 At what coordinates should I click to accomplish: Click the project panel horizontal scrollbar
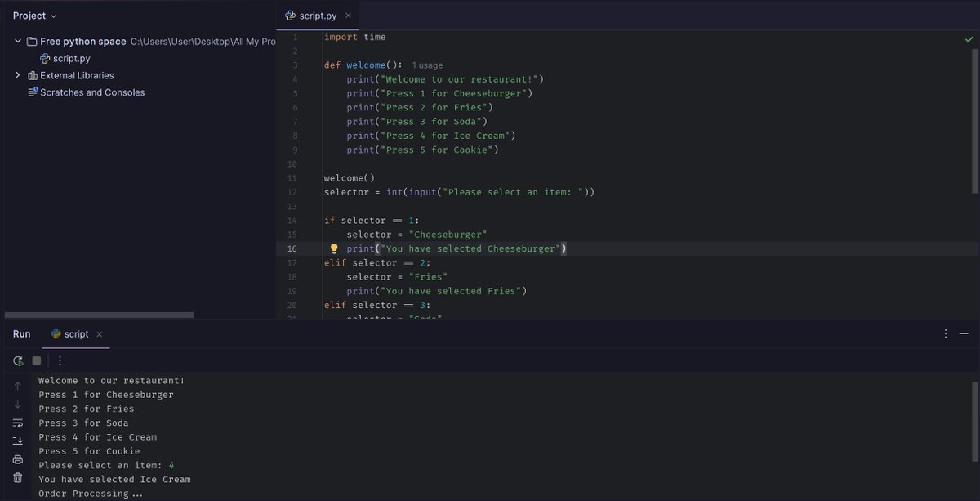pyautogui.click(x=99, y=315)
